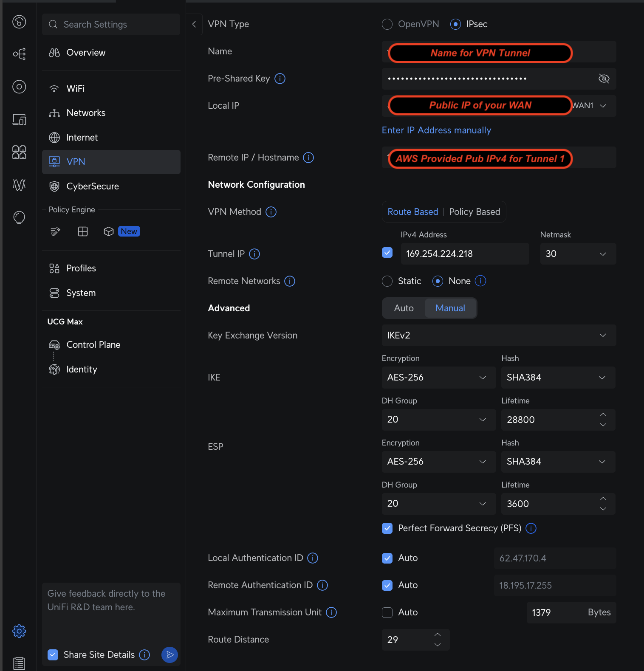Click the Tunnel IP info icon
Viewport: 644px width, 671px height.
(254, 254)
